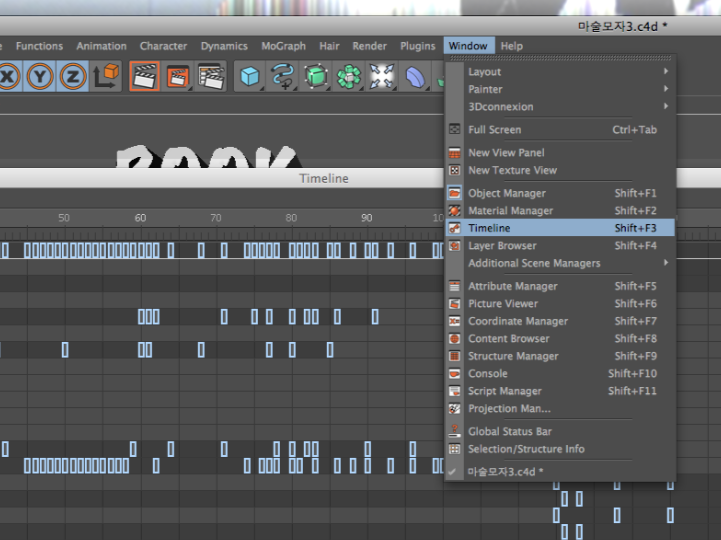Grab the Window menu tear-off handle
Screen dimensions: 721x540
tap(560, 58)
